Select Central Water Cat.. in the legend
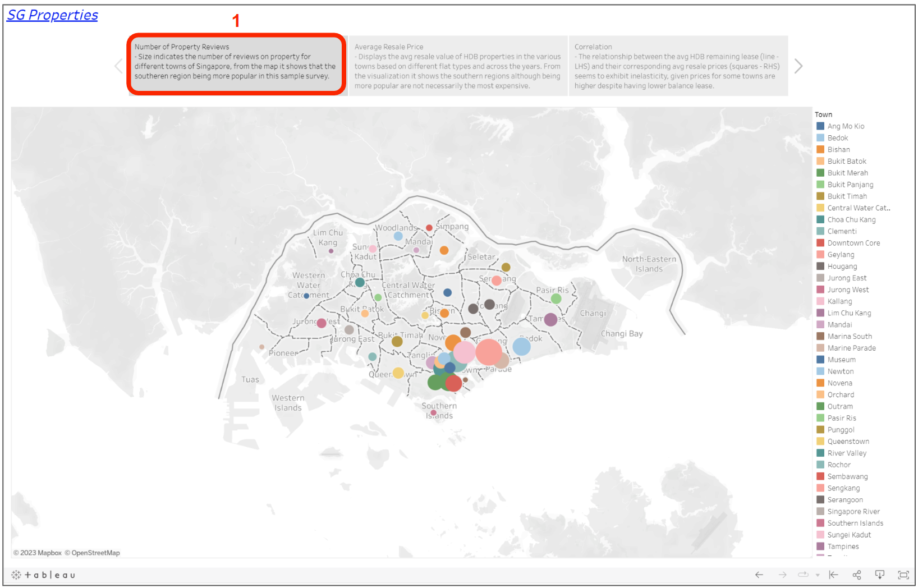 click(859, 208)
